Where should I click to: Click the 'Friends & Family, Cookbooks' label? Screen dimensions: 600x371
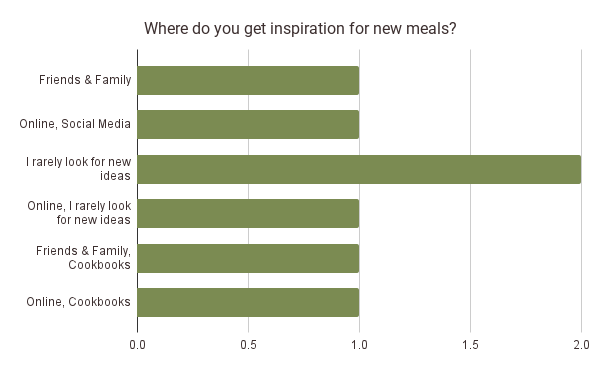tap(83, 257)
